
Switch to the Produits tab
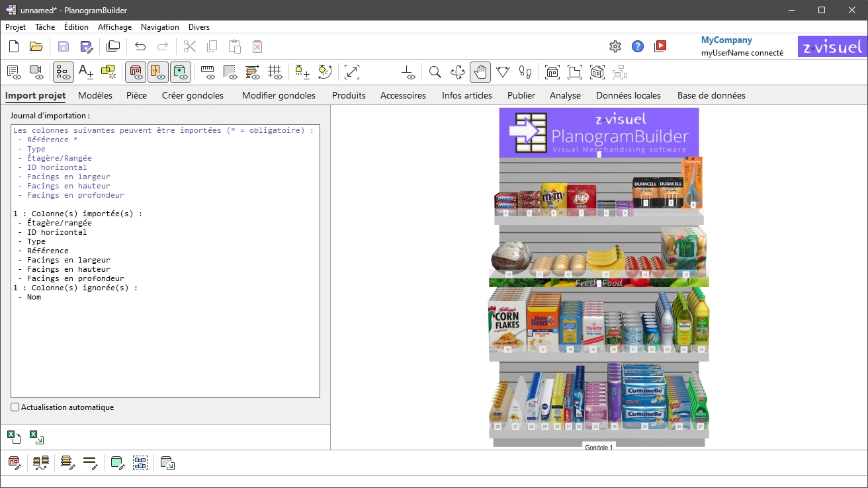[349, 95]
